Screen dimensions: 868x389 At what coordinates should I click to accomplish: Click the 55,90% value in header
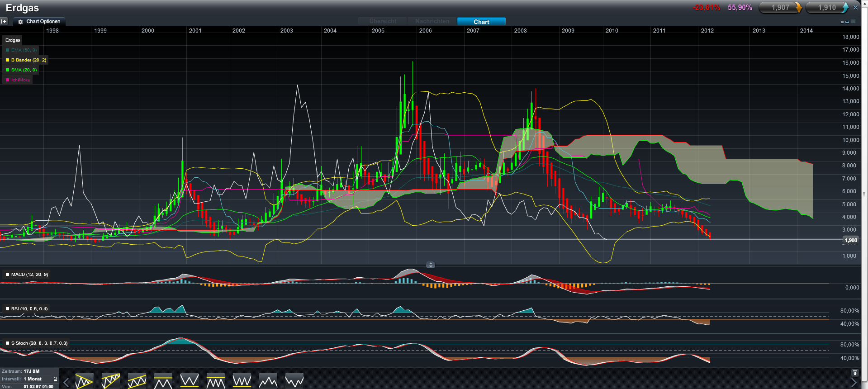[740, 8]
